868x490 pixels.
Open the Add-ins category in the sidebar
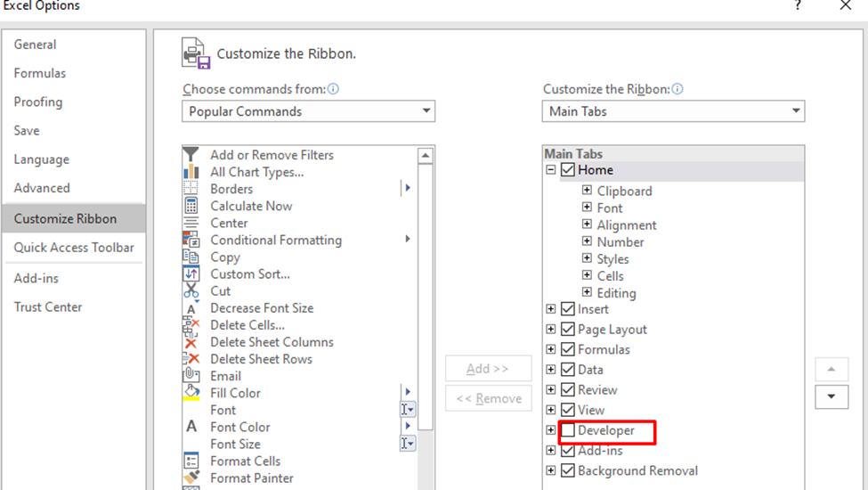click(73, 278)
